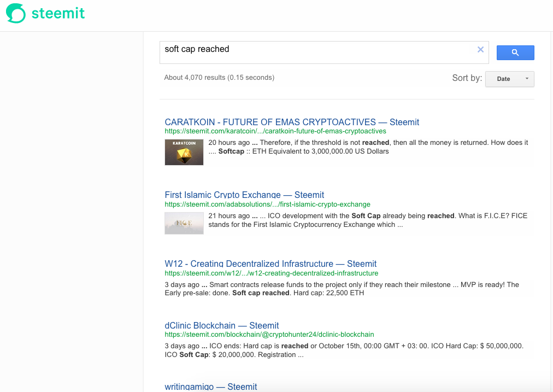Click the About 4,070 results text
The height and width of the screenshot is (392, 553).
click(x=219, y=78)
